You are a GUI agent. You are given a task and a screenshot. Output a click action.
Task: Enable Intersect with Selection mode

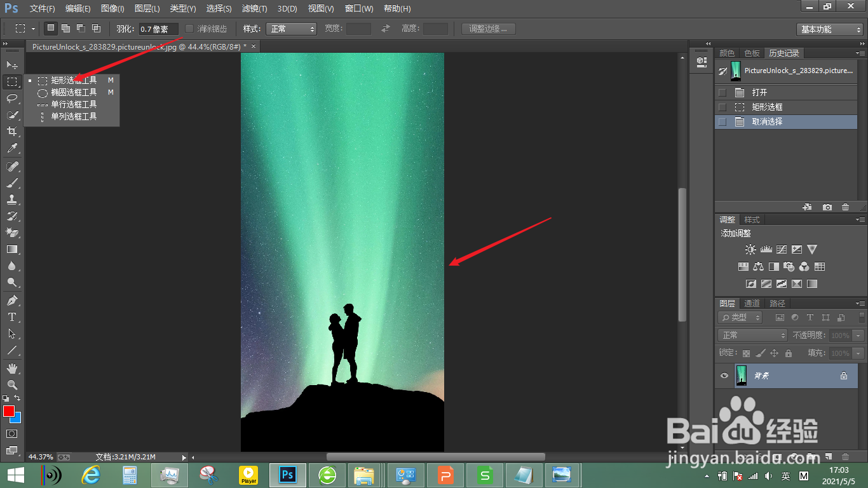pos(96,29)
